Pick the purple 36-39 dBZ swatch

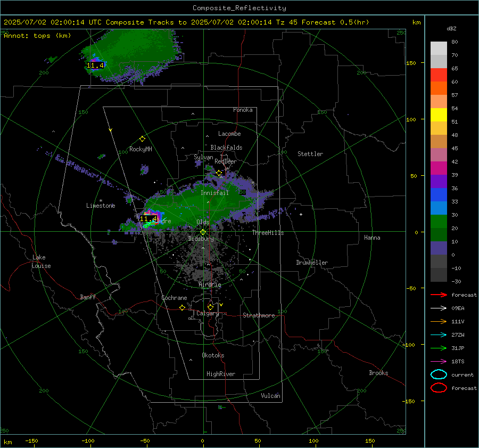(x=439, y=181)
